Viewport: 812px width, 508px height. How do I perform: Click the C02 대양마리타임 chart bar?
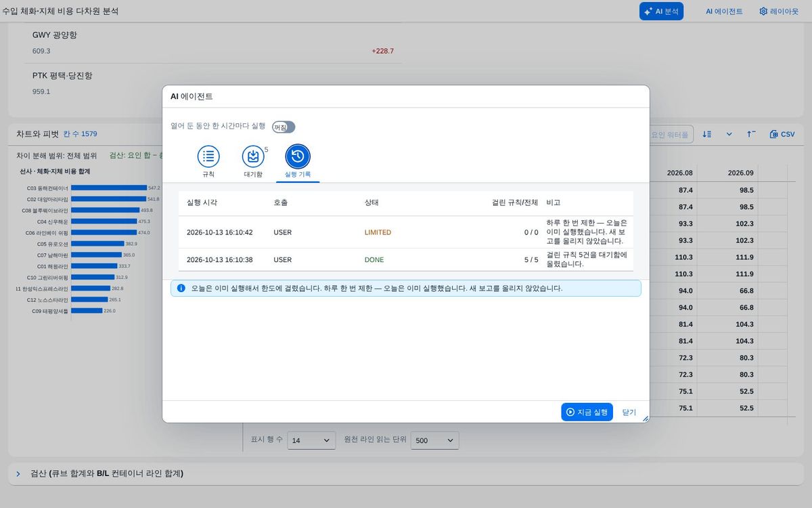click(108, 199)
